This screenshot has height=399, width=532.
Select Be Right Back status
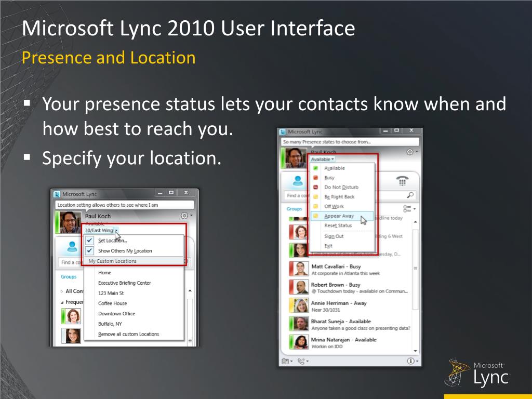tap(342, 197)
